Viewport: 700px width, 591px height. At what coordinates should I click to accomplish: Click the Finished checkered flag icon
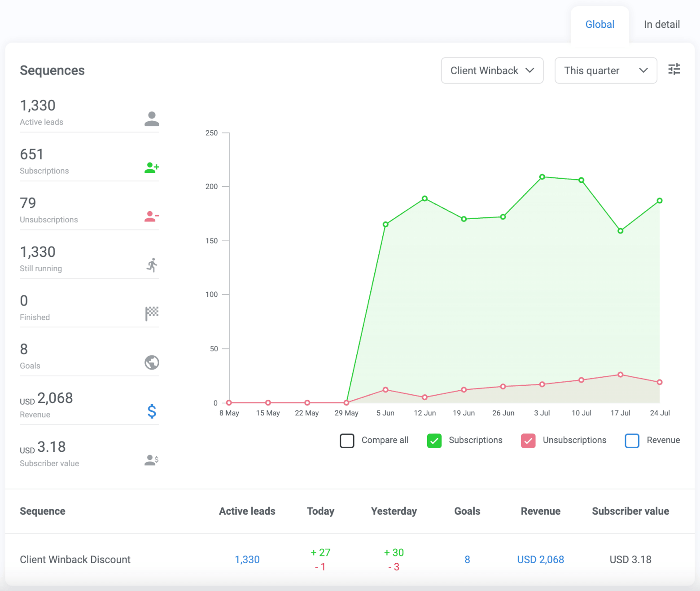coord(152,313)
